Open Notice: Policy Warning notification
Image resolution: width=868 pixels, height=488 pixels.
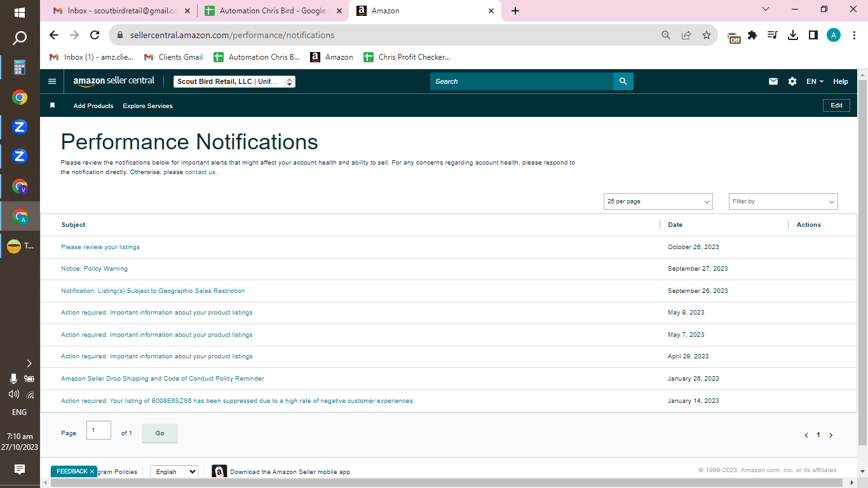pyautogui.click(x=94, y=269)
